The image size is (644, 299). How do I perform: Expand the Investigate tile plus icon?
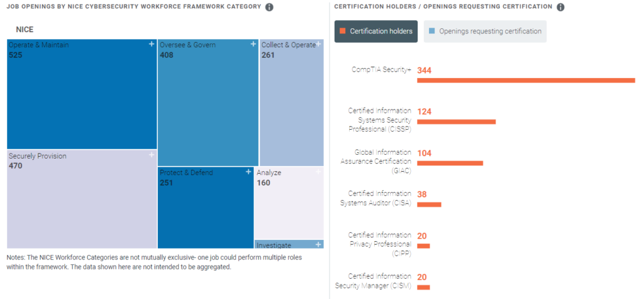point(318,244)
